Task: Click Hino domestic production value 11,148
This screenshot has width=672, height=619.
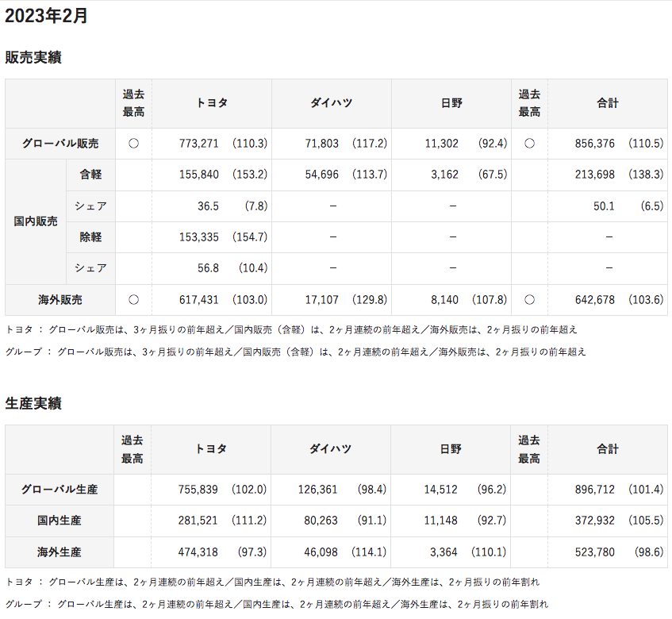Action: (x=441, y=521)
